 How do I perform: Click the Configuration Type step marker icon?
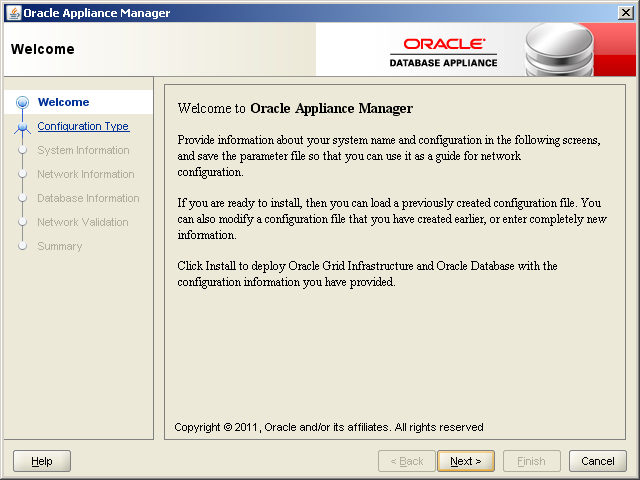point(22,127)
